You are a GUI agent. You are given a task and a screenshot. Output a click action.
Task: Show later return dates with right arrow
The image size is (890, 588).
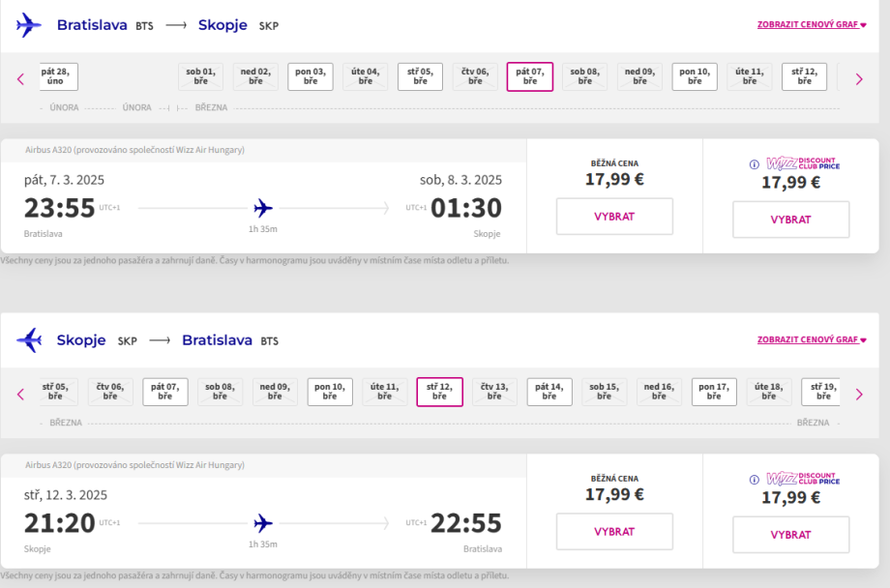859,395
